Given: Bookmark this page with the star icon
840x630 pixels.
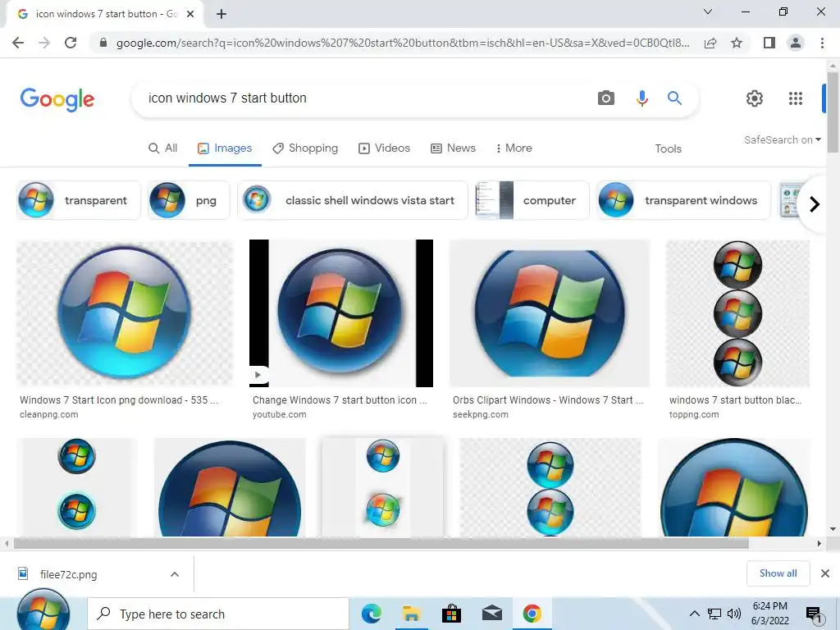Looking at the screenshot, I should tap(737, 43).
